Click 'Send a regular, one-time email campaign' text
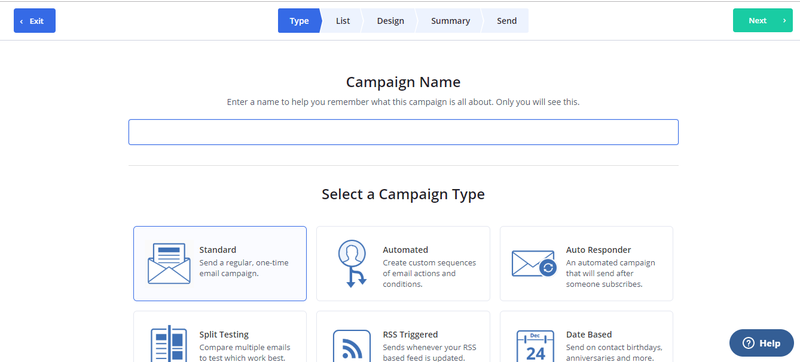 coord(244,268)
